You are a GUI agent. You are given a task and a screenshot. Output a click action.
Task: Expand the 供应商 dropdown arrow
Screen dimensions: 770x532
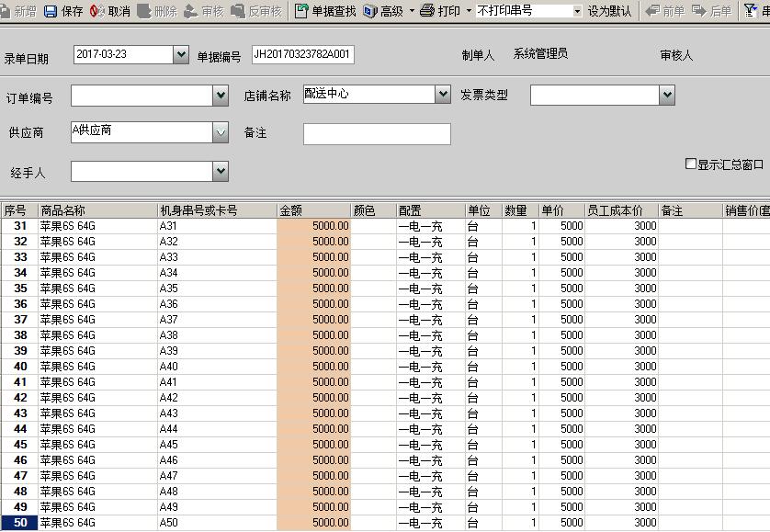tap(221, 132)
